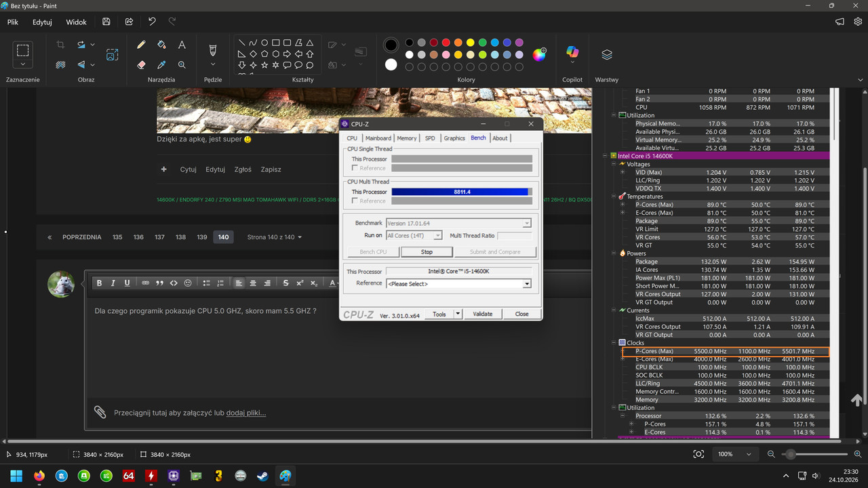The height and width of the screenshot is (488, 868).
Task: Select the five-point star shape
Action: pyautogui.click(x=264, y=65)
